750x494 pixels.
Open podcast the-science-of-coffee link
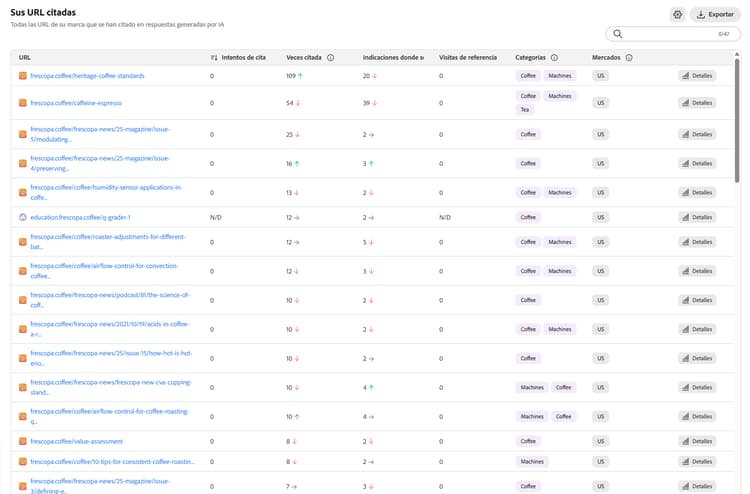tap(110, 300)
